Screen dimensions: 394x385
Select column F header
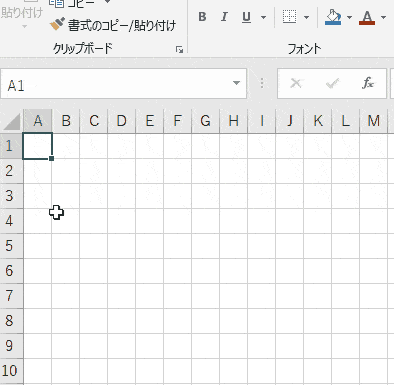tap(178, 121)
